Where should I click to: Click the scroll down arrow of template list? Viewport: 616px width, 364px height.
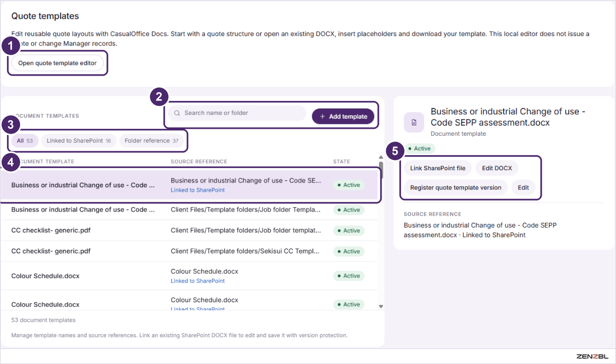[381, 307]
